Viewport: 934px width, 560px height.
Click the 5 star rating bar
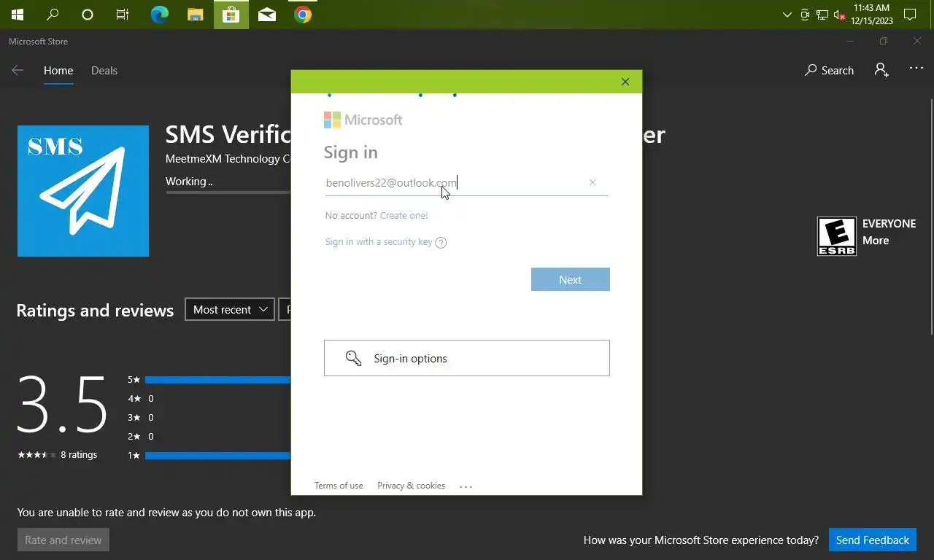coord(217,380)
